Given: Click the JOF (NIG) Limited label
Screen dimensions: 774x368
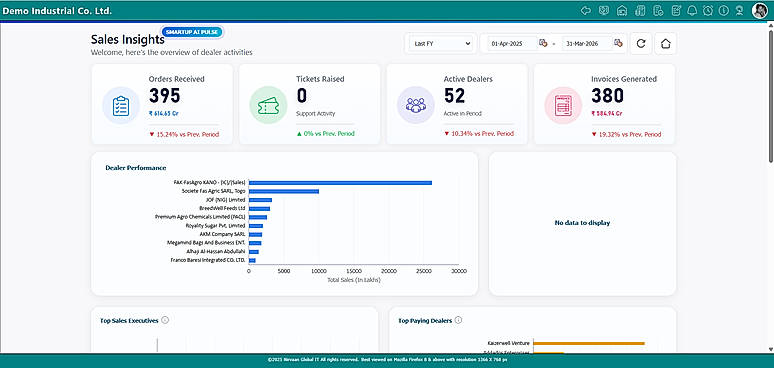Looking at the screenshot, I should click(x=225, y=200).
